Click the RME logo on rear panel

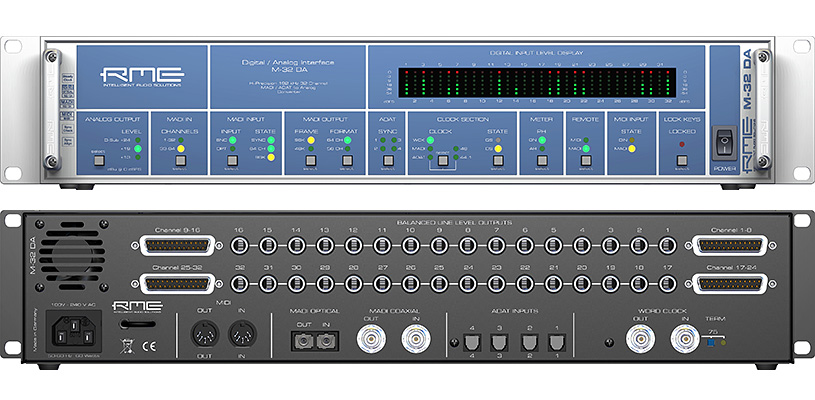(x=137, y=307)
